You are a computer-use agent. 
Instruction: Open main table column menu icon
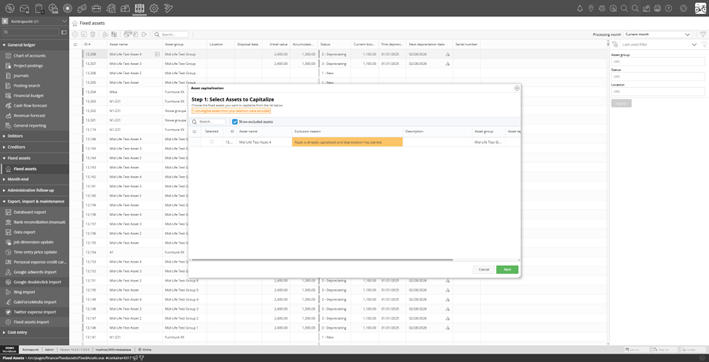click(x=76, y=44)
